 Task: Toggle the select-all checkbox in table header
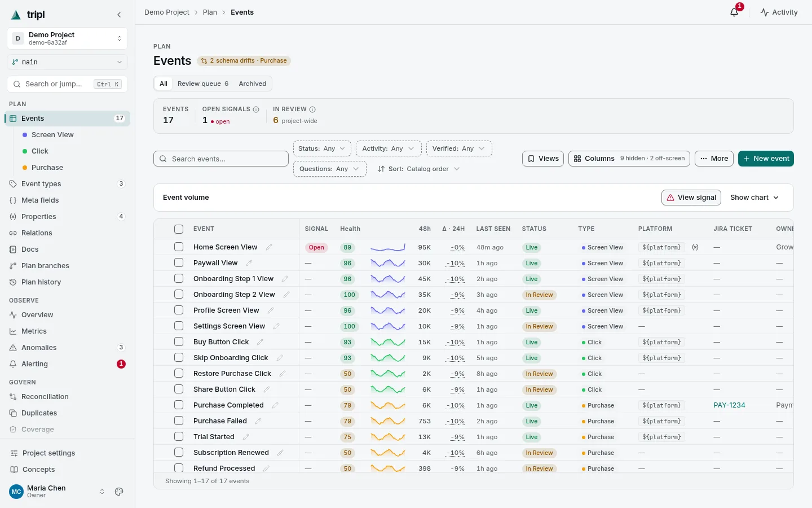click(x=179, y=229)
